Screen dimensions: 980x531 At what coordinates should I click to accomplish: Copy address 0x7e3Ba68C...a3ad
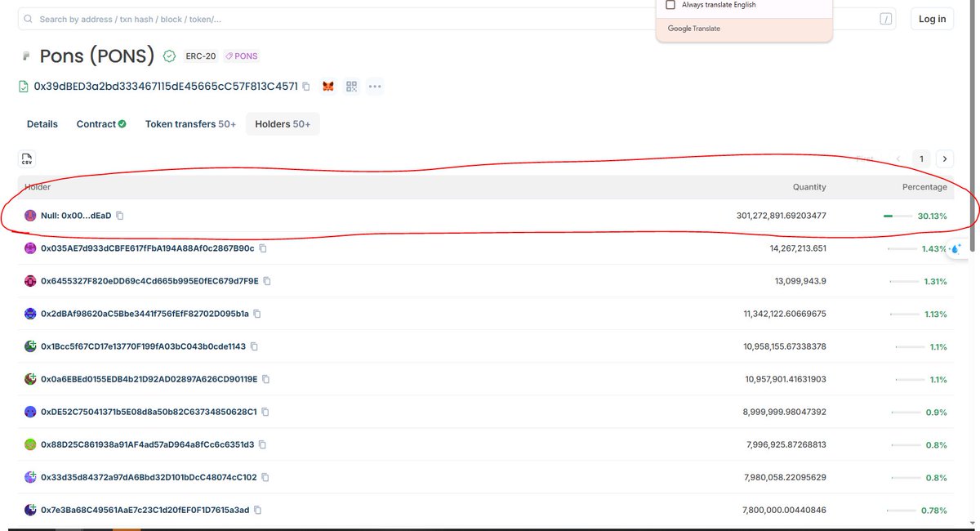(258, 510)
